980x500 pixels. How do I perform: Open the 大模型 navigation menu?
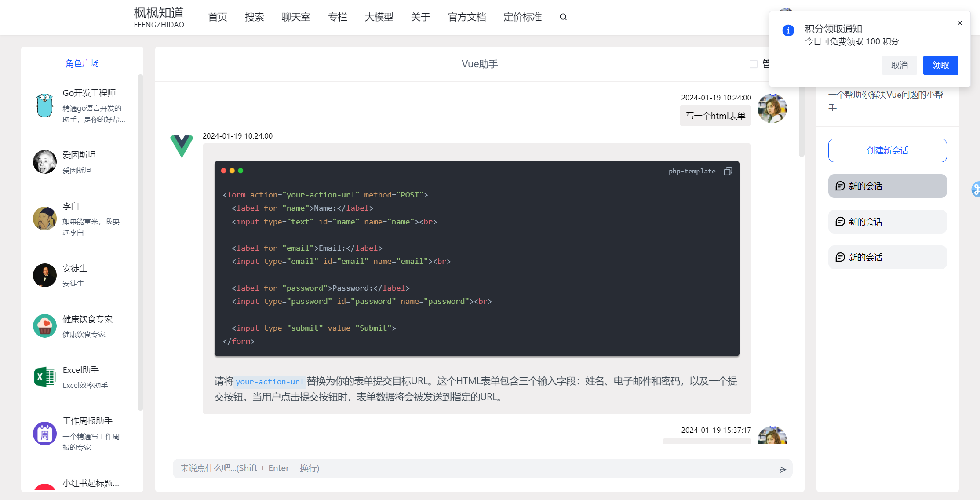click(379, 17)
